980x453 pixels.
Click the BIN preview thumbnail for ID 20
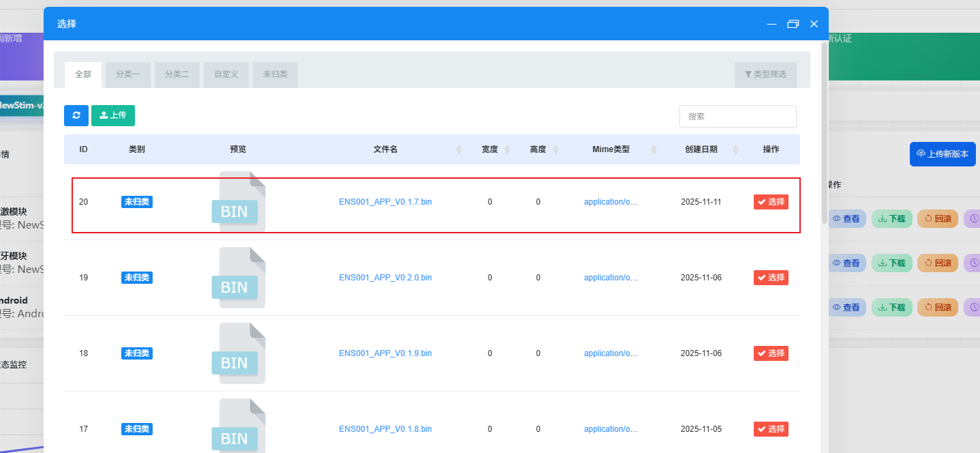238,202
